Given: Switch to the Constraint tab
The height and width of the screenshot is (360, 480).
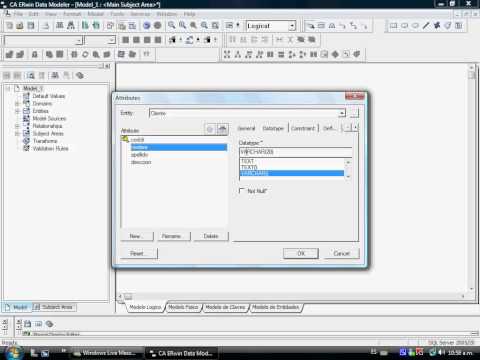Looking at the screenshot, I should click(303, 128).
